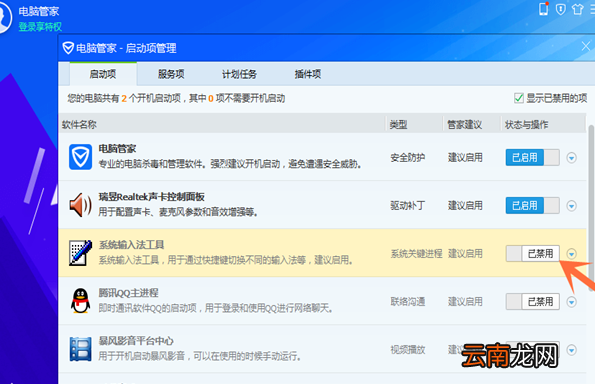
Task: Click the 登录享特权 login link
Action: [x=40, y=27]
